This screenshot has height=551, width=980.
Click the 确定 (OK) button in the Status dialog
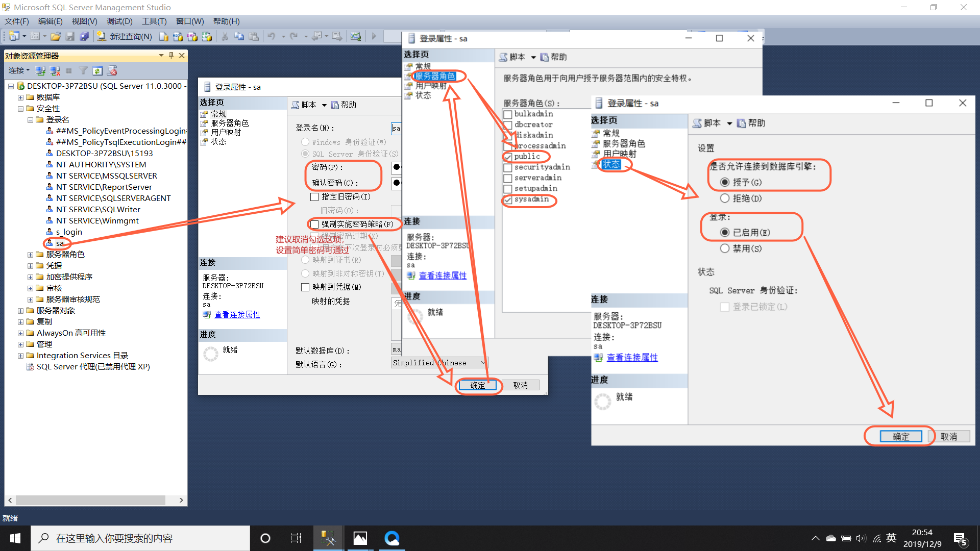coord(900,436)
